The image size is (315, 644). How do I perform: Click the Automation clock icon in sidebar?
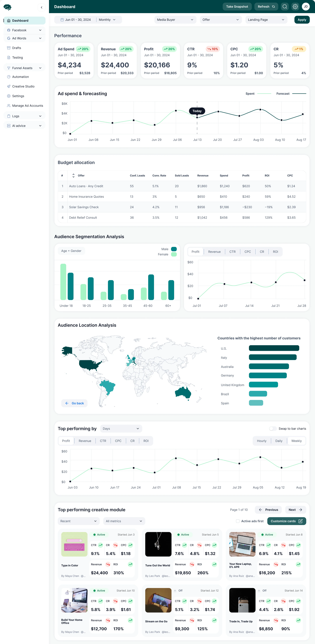[x=9, y=77]
